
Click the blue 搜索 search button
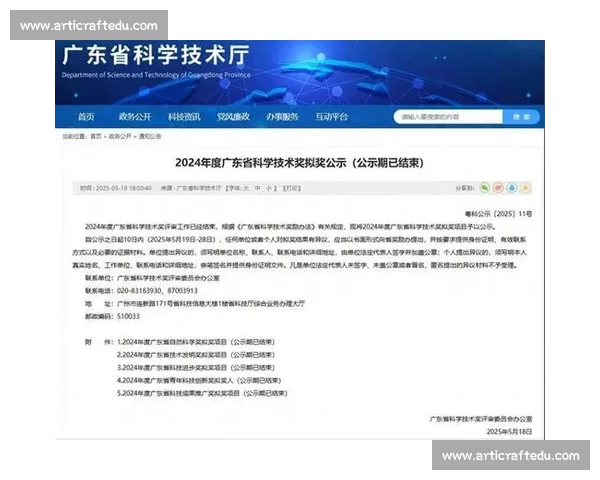[521, 117]
